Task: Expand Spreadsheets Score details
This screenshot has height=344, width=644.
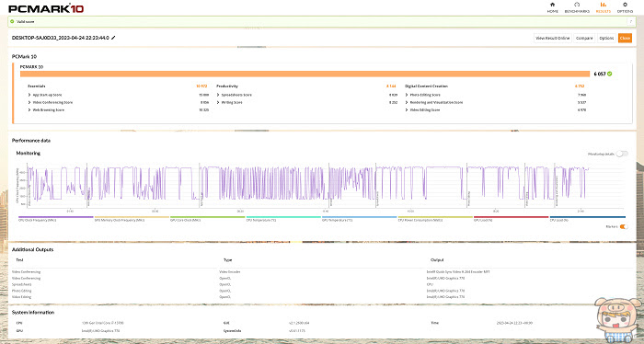Action: pos(218,95)
